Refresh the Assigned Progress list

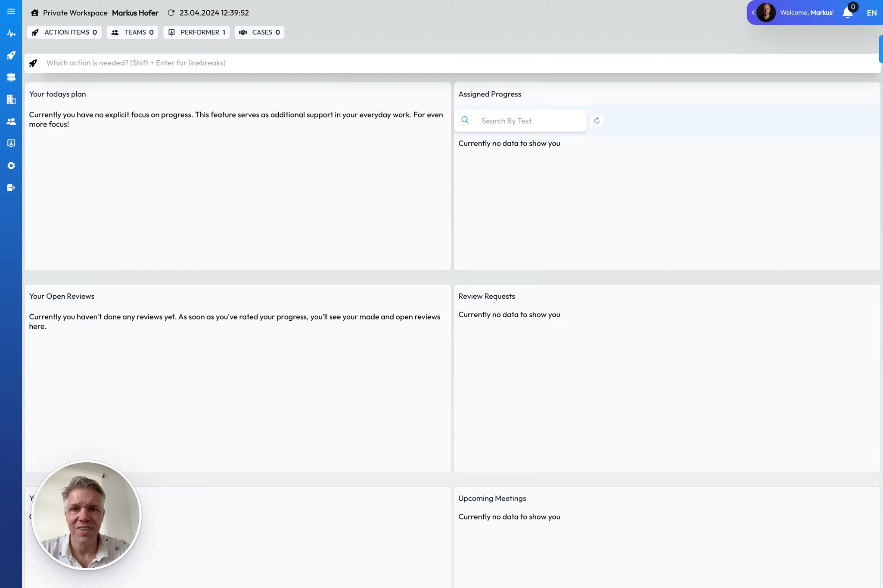(597, 121)
